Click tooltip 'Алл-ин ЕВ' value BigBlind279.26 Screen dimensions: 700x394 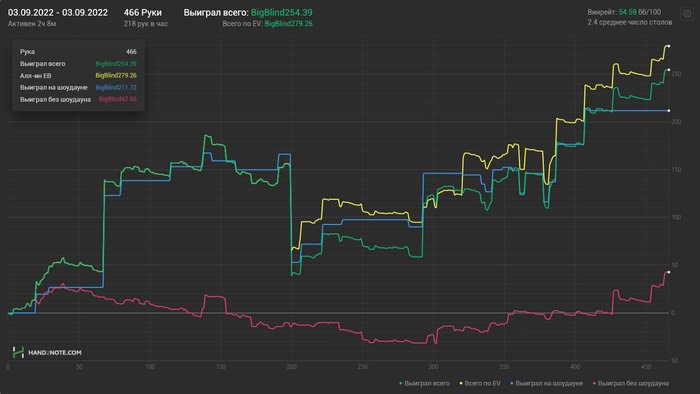[116, 75]
